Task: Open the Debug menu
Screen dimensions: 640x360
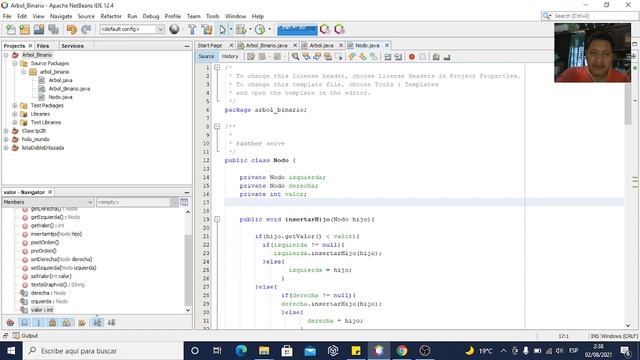Action: click(x=151, y=16)
